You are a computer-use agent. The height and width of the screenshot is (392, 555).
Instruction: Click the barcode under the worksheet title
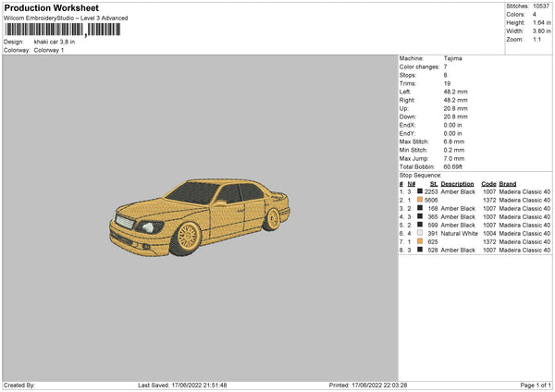point(46,30)
